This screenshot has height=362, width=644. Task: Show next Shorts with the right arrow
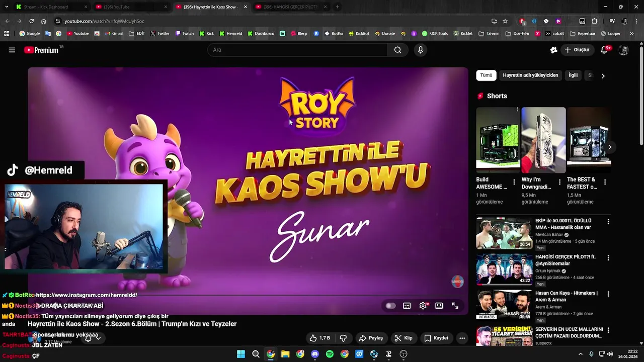click(x=609, y=147)
